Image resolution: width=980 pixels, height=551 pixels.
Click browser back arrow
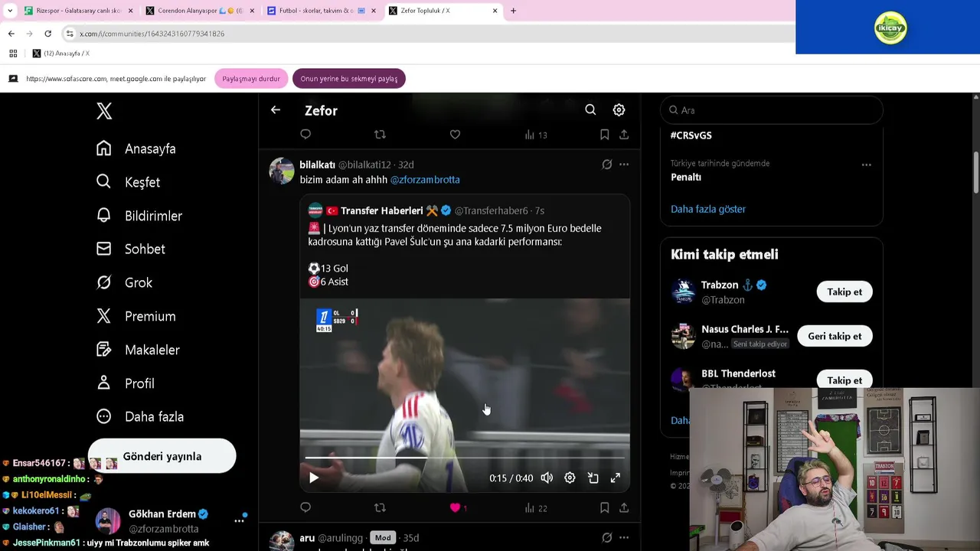[x=11, y=34]
